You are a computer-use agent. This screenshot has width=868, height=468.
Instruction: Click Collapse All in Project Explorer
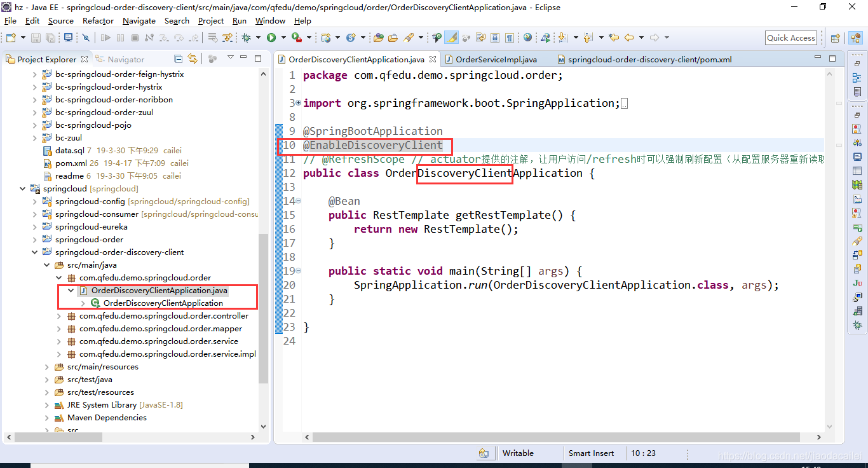pyautogui.click(x=179, y=59)
